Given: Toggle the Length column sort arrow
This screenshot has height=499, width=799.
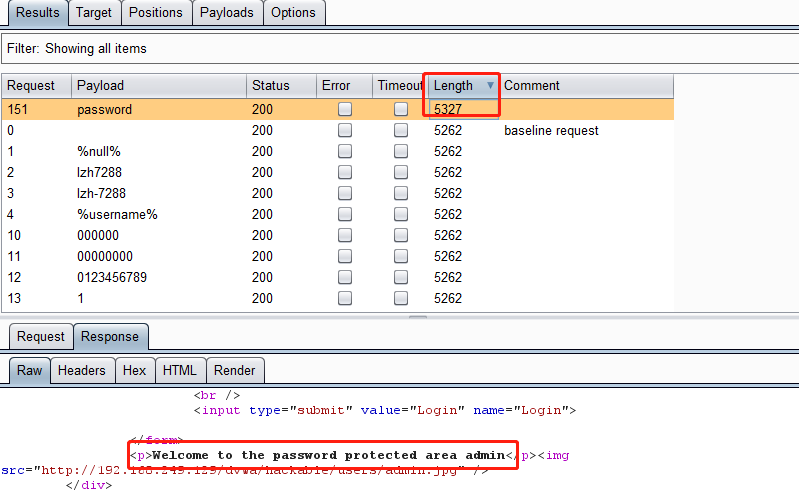Looking at the screenshot, I should (490, 85).
